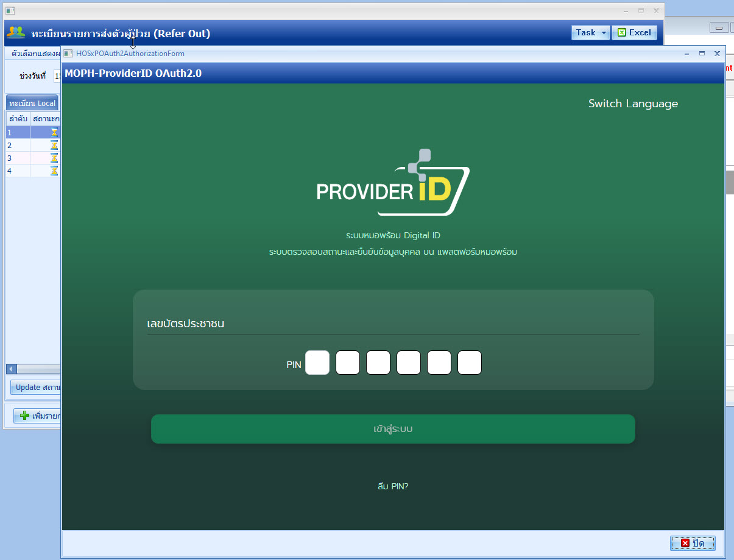This screenshot has height=560, width=734.
Task: Export the list with the Excel button
Action: pos(634,33)
